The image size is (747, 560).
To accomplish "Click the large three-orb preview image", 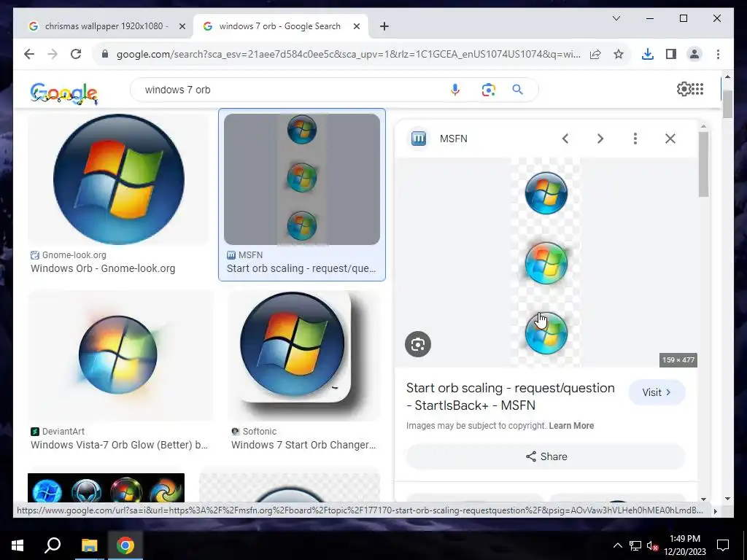I will pos(546,262).
